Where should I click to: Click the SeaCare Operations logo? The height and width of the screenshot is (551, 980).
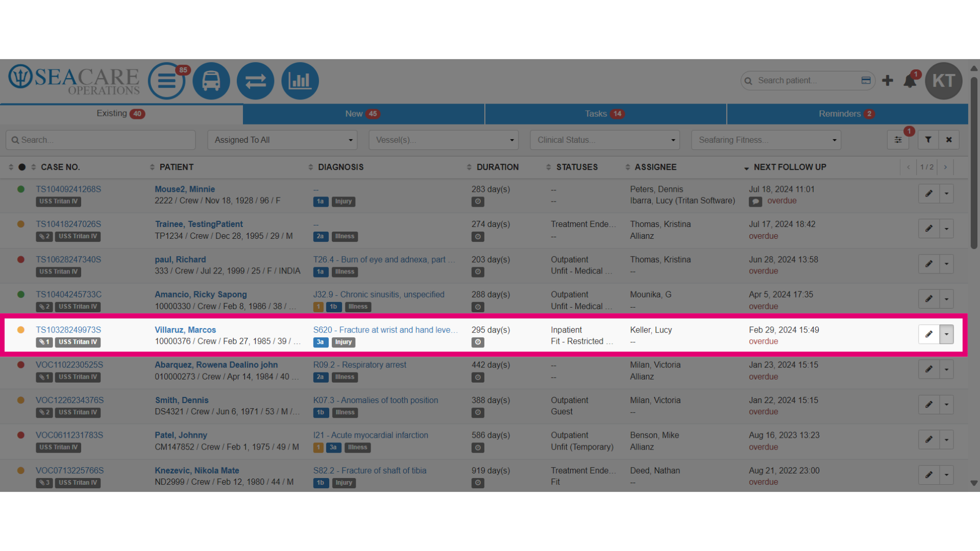pyautogui.click(x=74, y=80)
